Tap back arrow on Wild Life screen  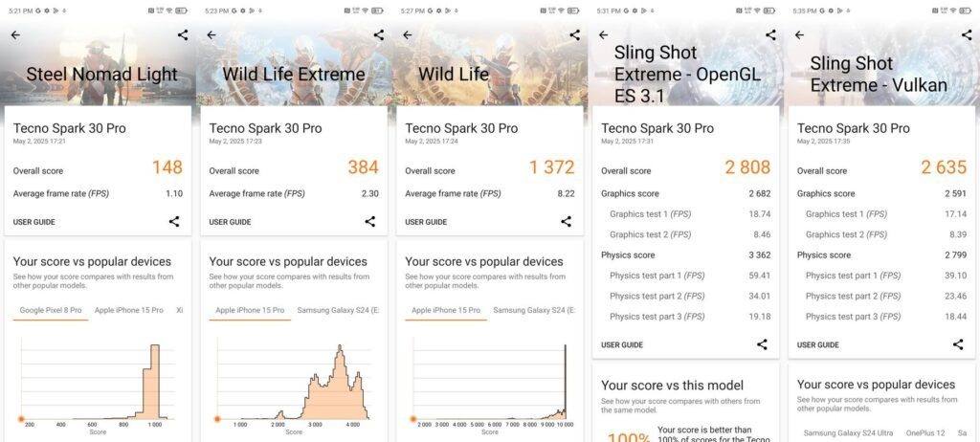coord(408,35)
